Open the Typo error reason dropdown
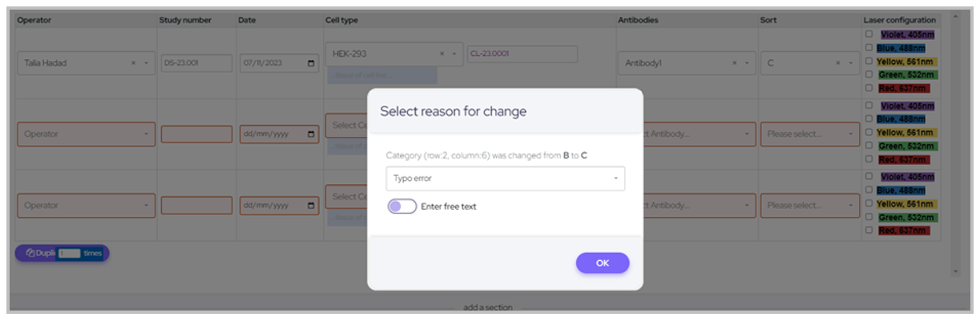Screen dimensions: 980x321 tap(505, 179)
